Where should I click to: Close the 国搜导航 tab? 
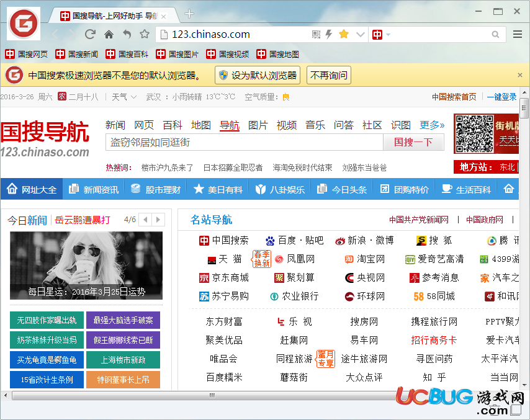(164, 16)
